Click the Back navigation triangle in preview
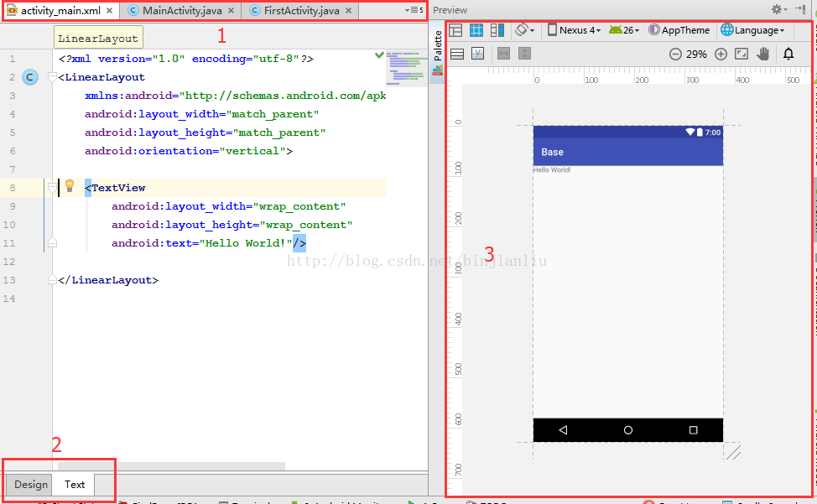 coord(563,430)
